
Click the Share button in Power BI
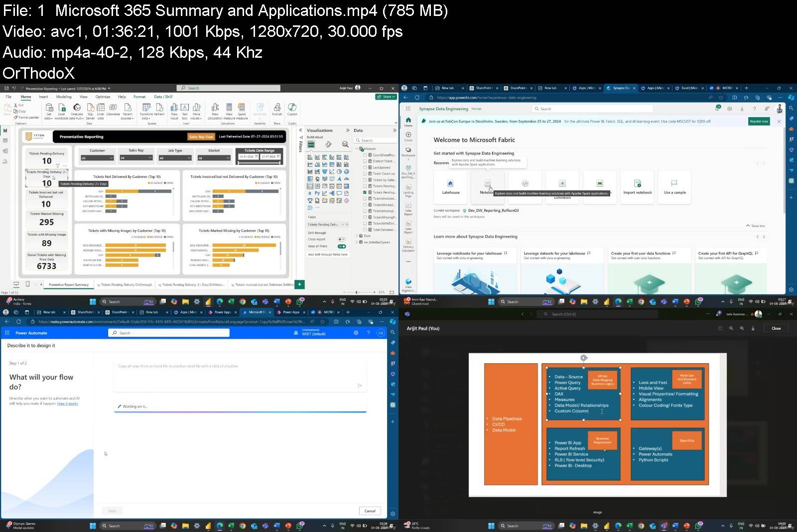point(386,97)
